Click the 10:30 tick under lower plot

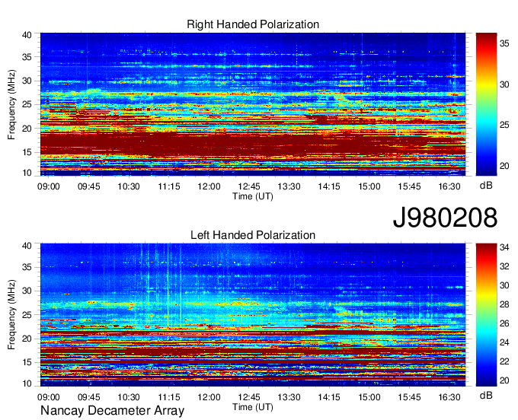point(129,397)
